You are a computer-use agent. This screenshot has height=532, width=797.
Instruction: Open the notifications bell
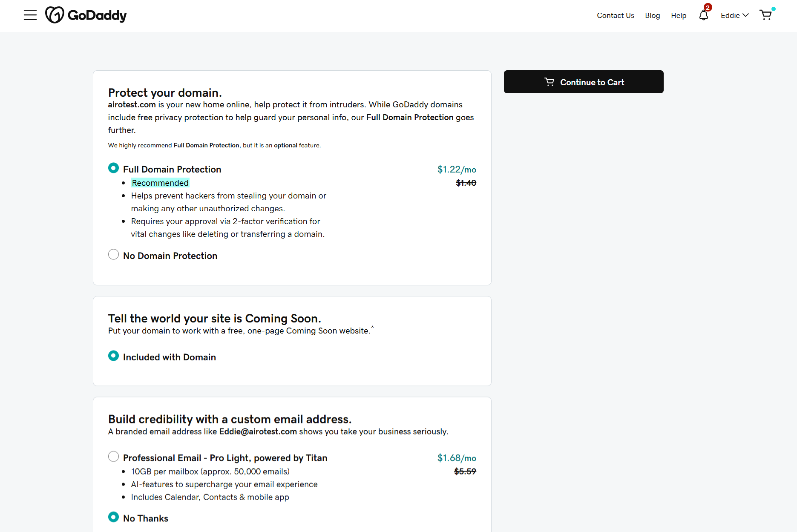[704, 15]
